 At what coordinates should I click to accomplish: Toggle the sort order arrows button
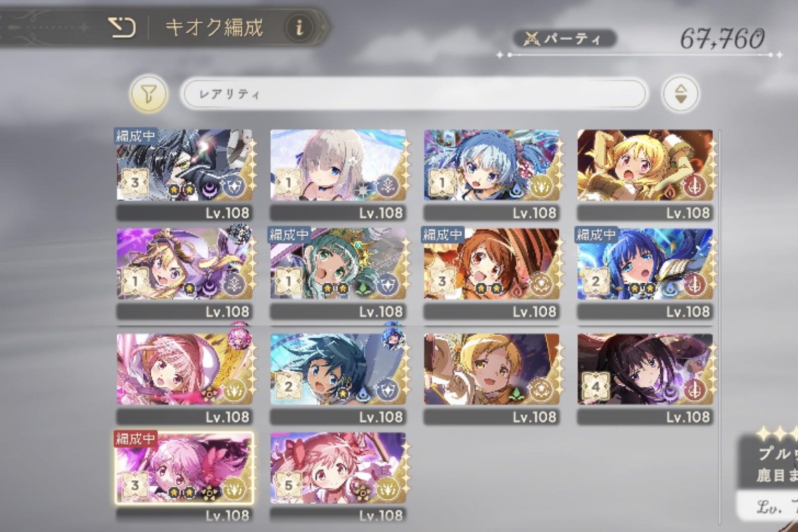click(x=680, y=93)
